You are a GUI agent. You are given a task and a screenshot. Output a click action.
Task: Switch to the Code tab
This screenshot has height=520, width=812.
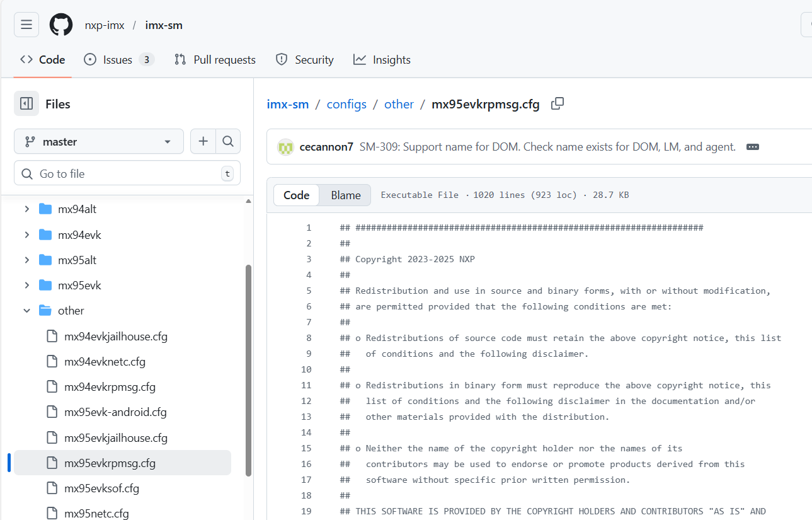(x=43, y=60)
